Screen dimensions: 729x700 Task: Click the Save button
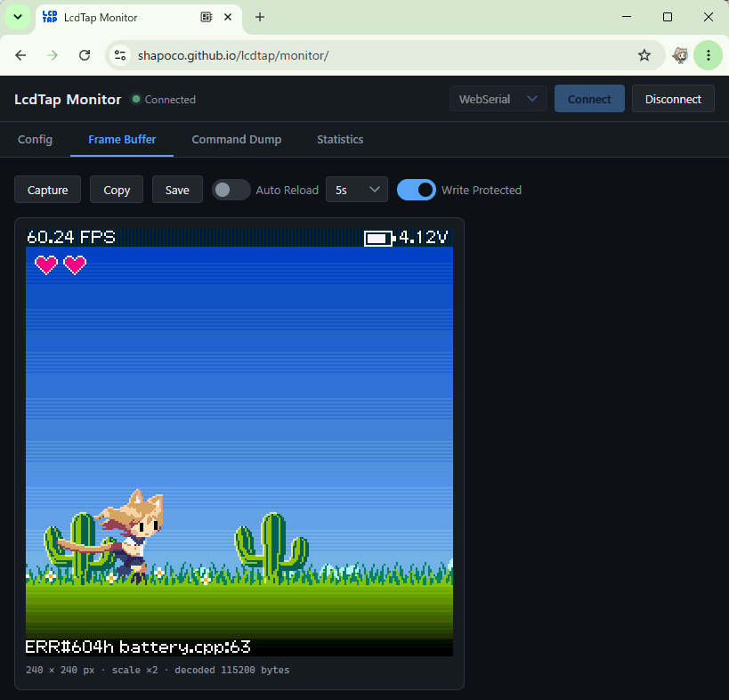coord(177,190)
